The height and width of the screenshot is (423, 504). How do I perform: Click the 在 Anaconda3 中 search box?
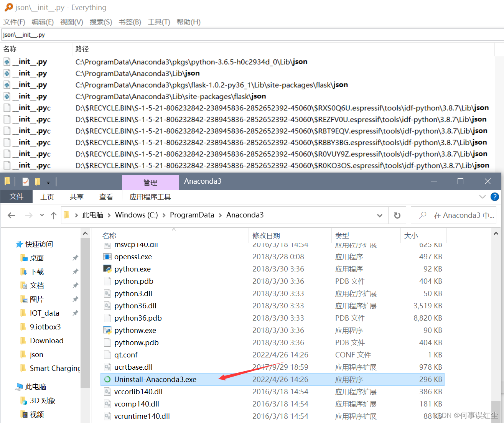[x=453, y=215]
